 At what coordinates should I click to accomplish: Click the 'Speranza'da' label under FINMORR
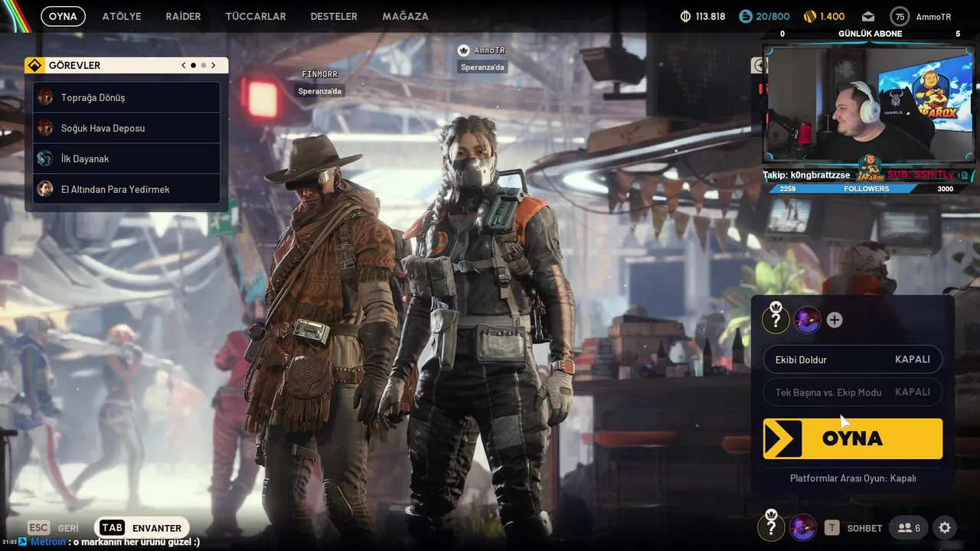coord(320,91)
